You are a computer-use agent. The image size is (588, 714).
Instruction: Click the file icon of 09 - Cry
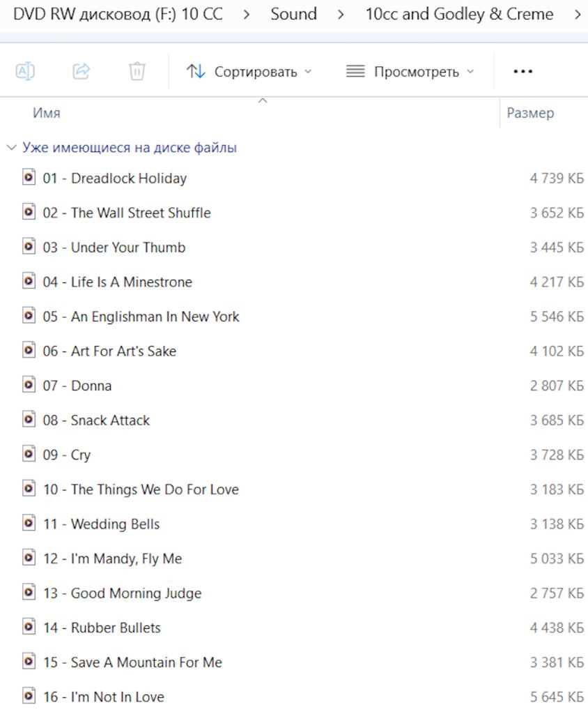pos(29,455)
